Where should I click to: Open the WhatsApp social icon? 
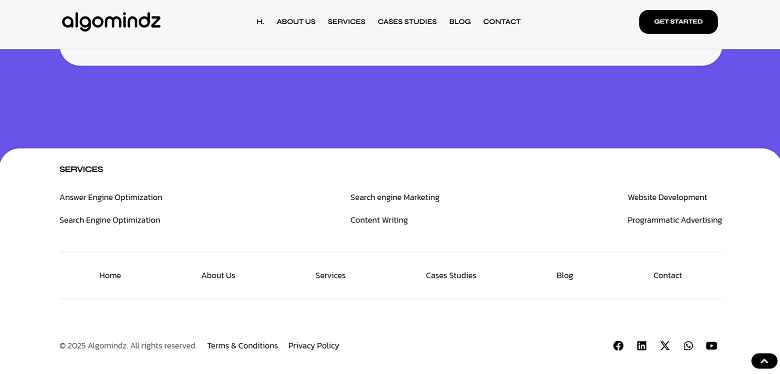coord(688,346)
